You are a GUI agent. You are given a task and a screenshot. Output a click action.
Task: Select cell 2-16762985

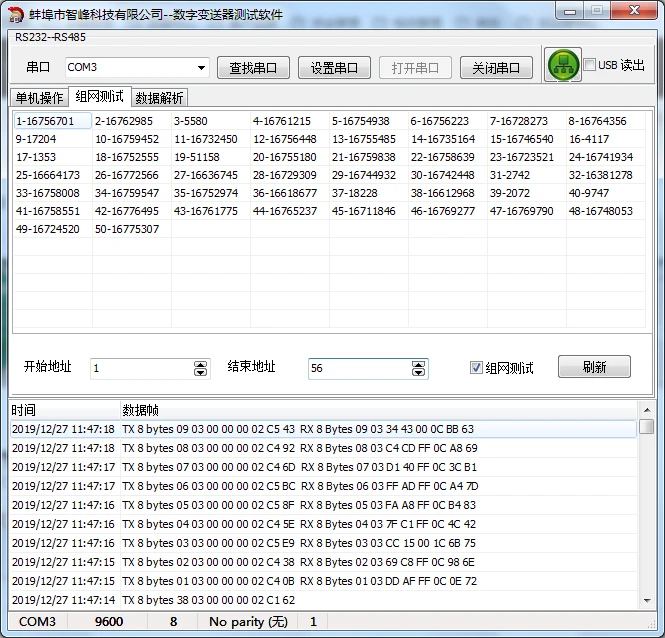click(x=131, y=121)
